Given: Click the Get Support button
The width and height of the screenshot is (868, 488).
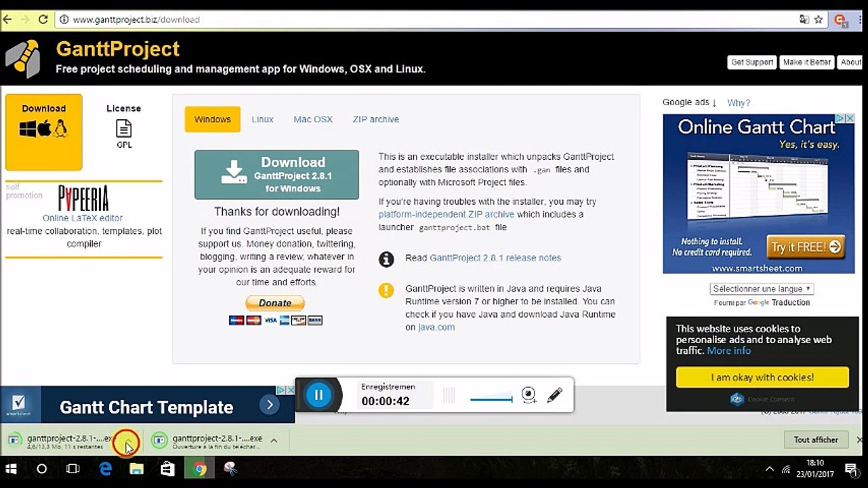Looking at the screenshot, I should coord(752,62).
